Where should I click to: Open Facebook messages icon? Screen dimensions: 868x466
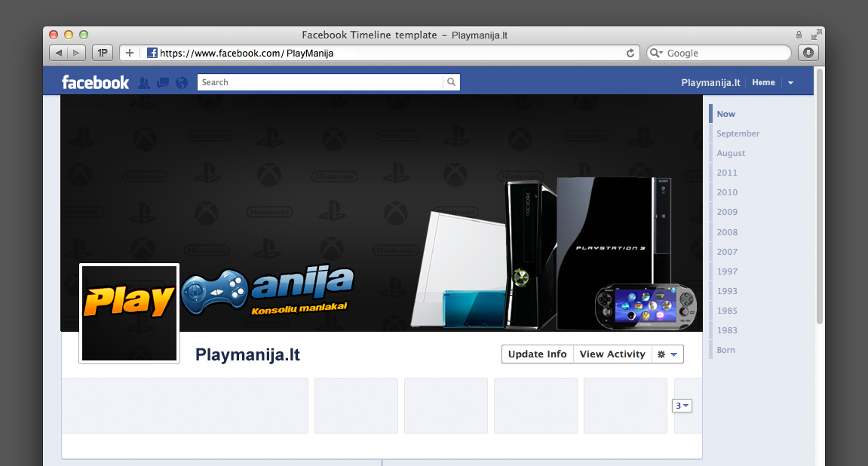click(163, 82)
